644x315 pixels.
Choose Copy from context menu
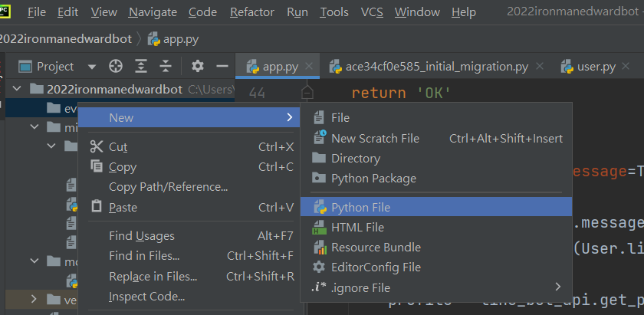189,167
